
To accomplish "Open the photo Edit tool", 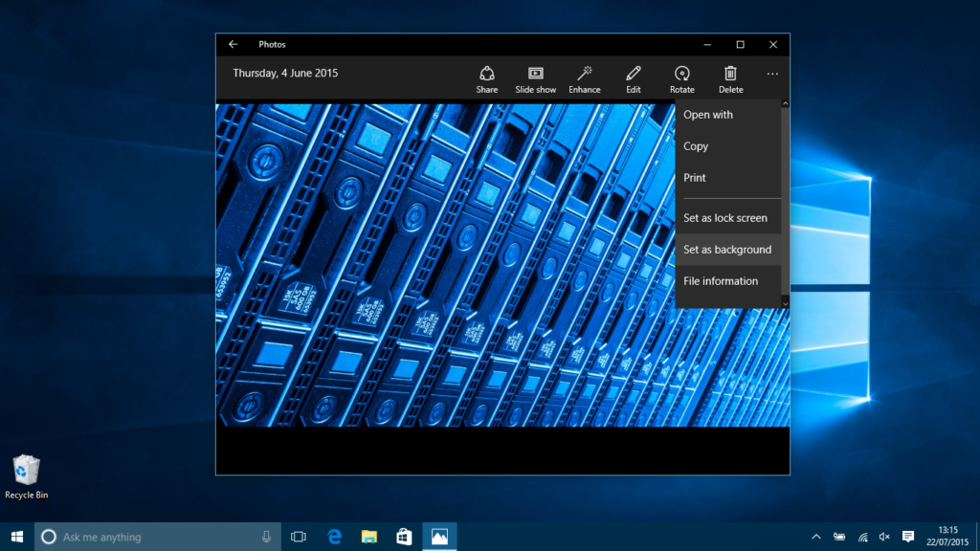I will 633,78.
